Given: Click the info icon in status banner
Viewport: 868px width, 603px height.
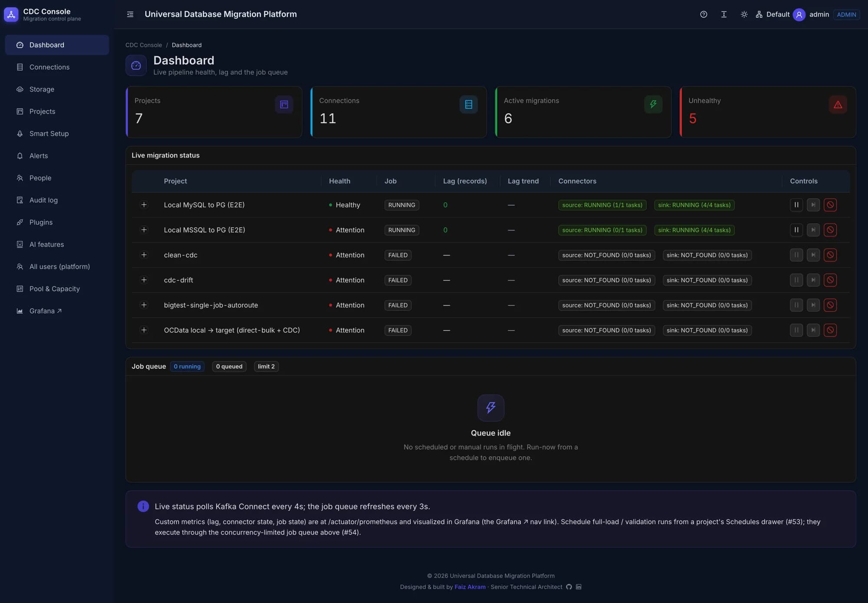Looking at the screenshot, I should tap(143, 506).
